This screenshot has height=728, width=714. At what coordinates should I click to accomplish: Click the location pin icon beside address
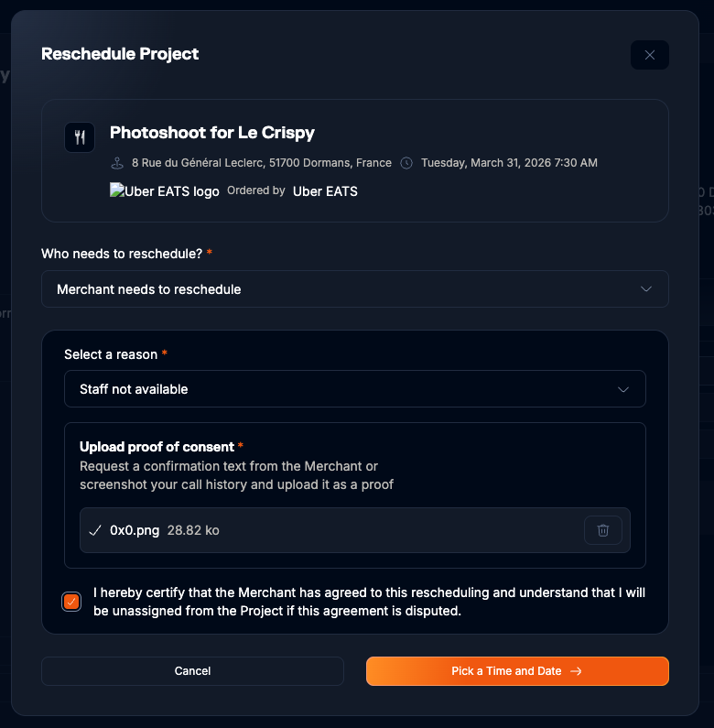point(117,163)
